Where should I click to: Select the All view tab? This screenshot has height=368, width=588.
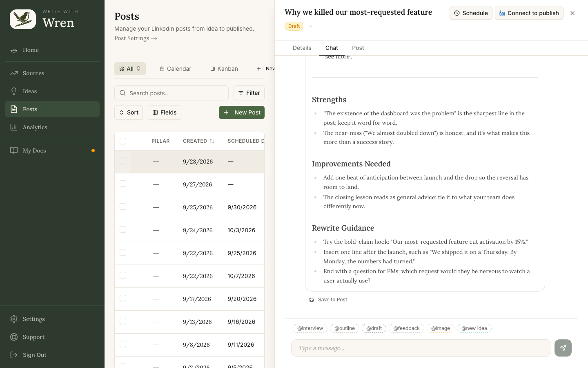[130, 69]
